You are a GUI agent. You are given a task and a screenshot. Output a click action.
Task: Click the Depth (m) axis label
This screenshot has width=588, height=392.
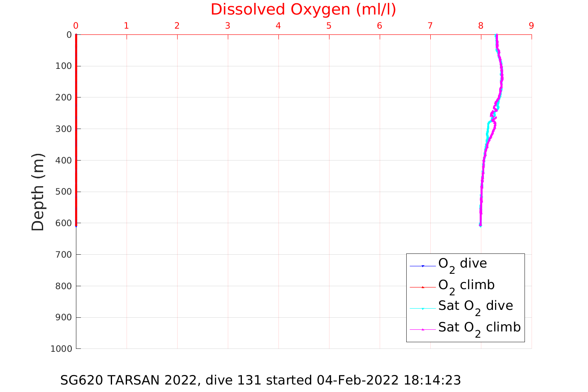click(x=38, y=192)
